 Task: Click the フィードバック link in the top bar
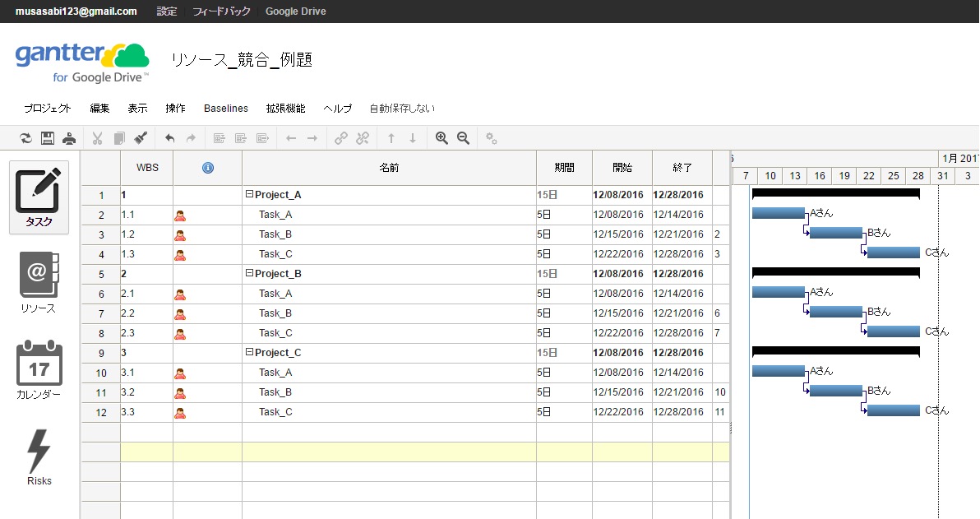coord(220,12)
